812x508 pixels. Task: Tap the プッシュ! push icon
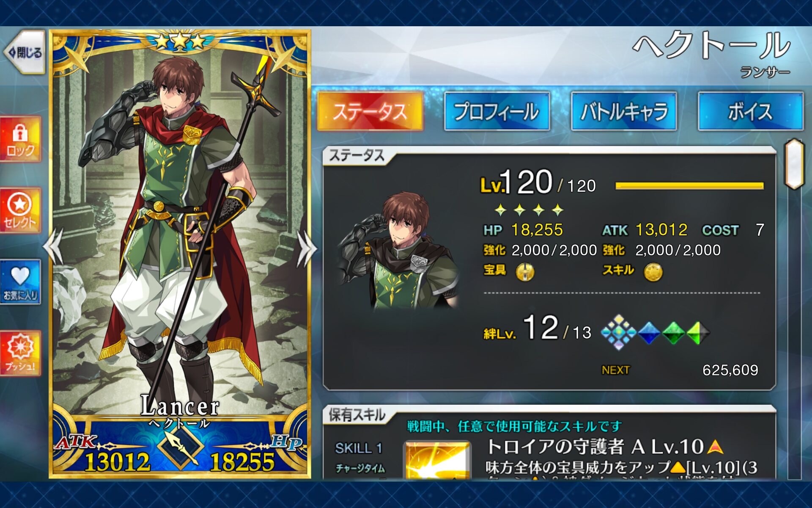[20, 353]
